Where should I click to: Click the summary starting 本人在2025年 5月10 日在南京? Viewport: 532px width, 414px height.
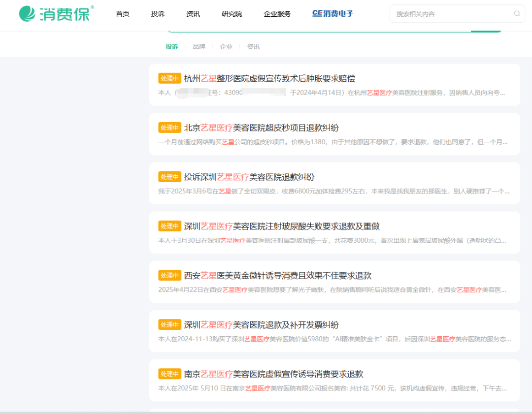[x=332, y=388]
